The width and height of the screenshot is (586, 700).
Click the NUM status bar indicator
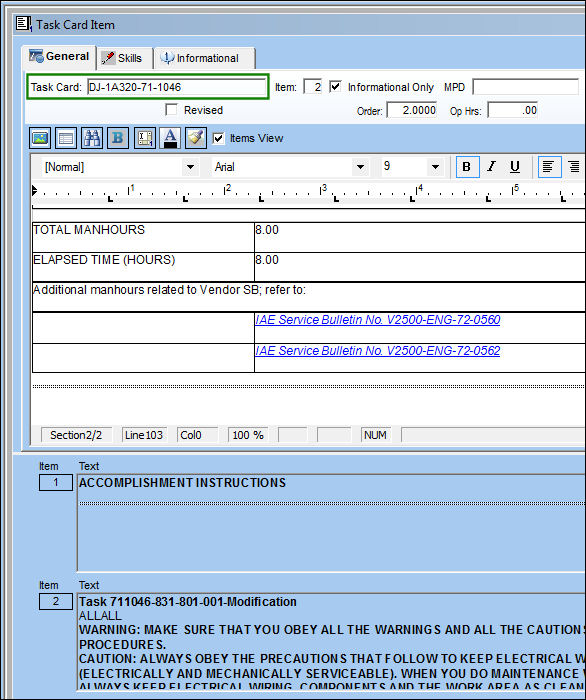pyautogui.click(x=375, y=435)
